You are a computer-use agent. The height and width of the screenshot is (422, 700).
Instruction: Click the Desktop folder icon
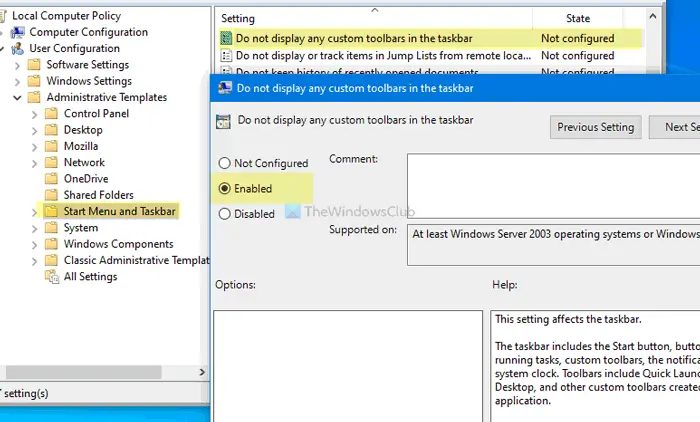tap(51, 130)
